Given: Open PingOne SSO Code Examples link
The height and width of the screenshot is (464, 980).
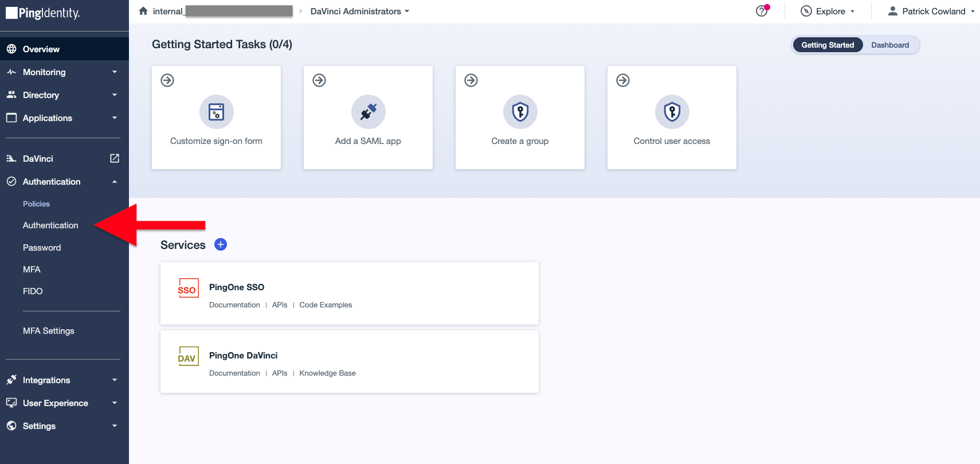Looking at the screenshot, I should pos(326,305).
